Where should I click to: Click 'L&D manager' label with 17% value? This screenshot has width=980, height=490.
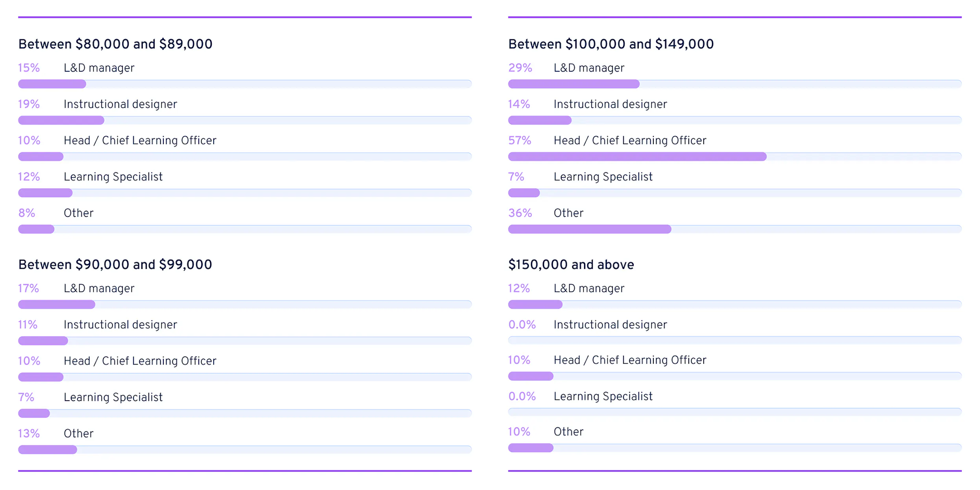[x=99, y=288]
